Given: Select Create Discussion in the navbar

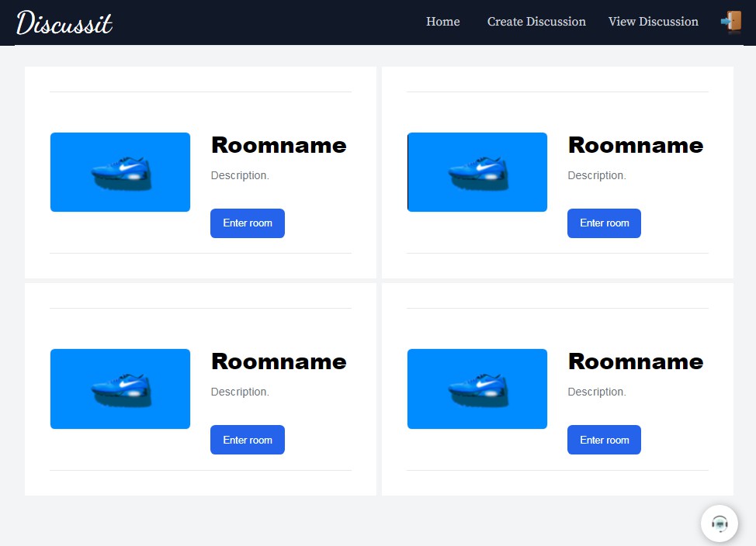Looking at the screenshot, I should click(x=536, y=22).
